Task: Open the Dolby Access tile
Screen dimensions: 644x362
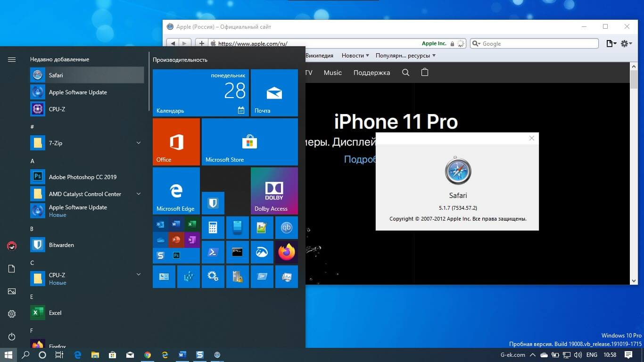Action: [x=274, y=191]
